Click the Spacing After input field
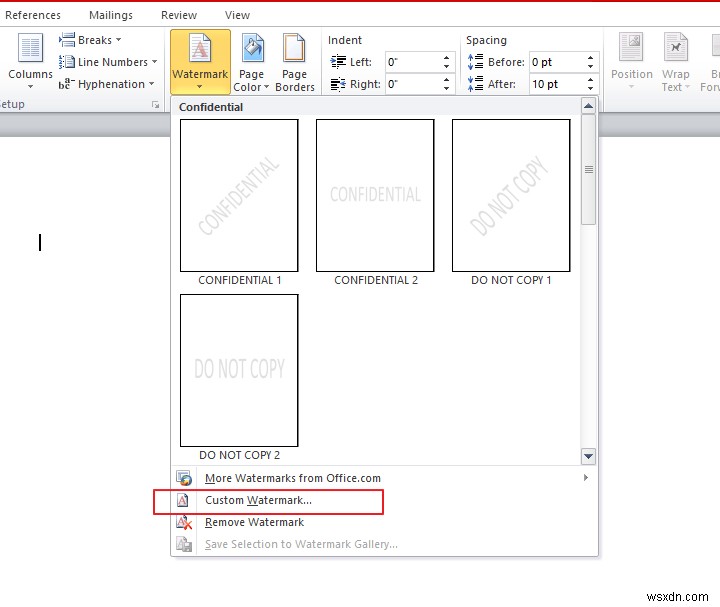This screenshot has width=720, height=607. pos(556,84)
